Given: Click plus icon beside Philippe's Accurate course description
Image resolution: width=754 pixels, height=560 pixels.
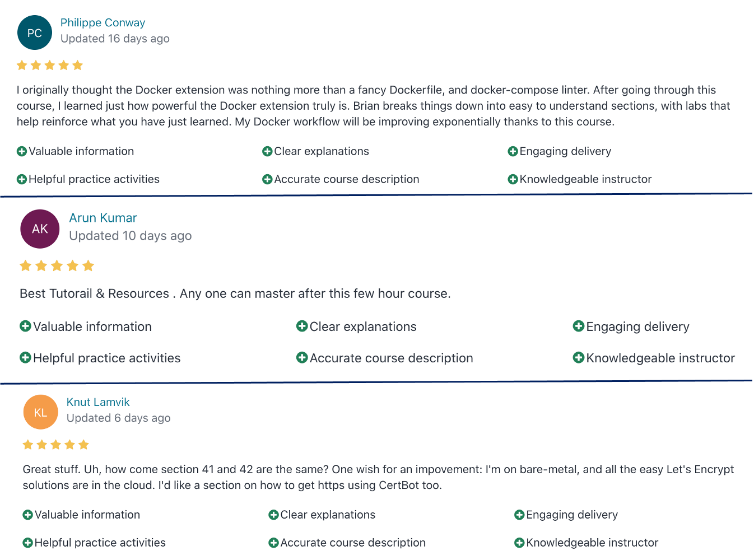Looking at the screenshot, I should 267,179.
